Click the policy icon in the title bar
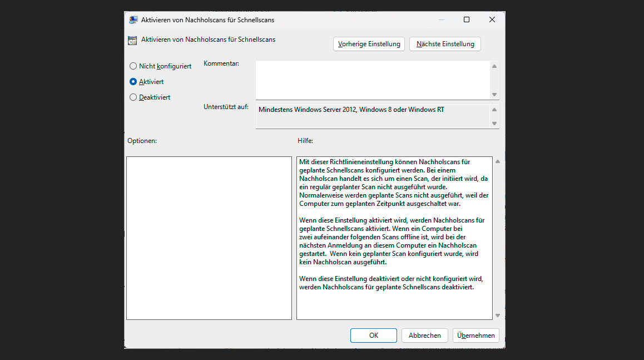 (133, 20)
